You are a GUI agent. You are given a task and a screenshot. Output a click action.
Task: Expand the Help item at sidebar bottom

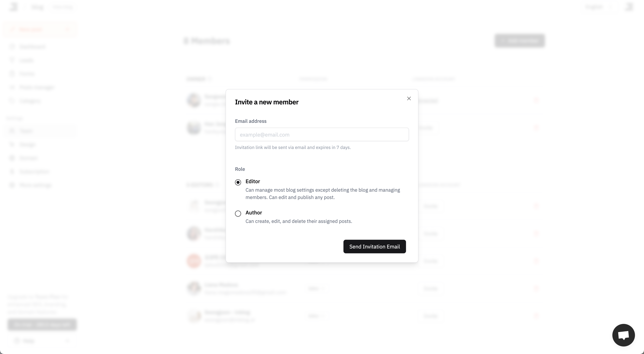click(x=41, y=341)
